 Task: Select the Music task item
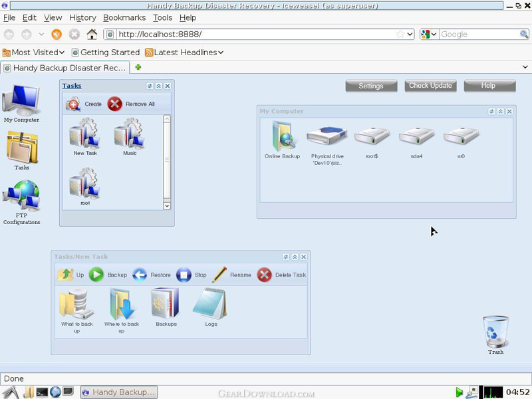(130, 137)
